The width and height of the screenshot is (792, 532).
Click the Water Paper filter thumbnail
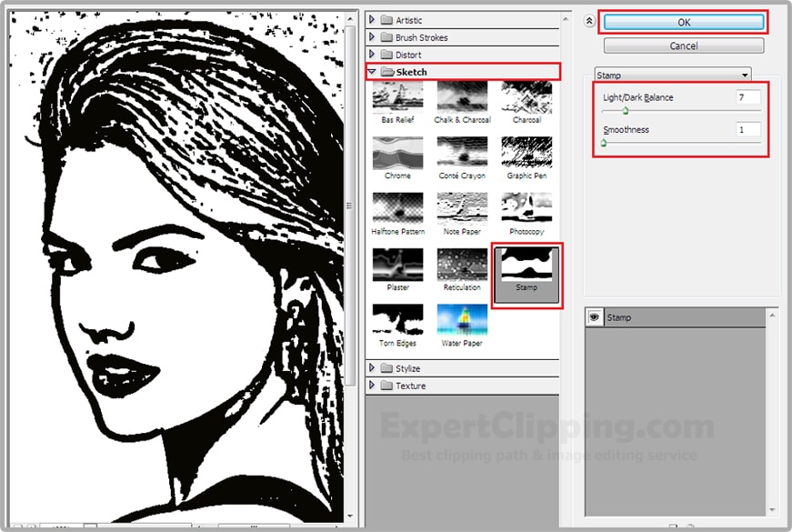pyautogui.click(x=462, y=319)
